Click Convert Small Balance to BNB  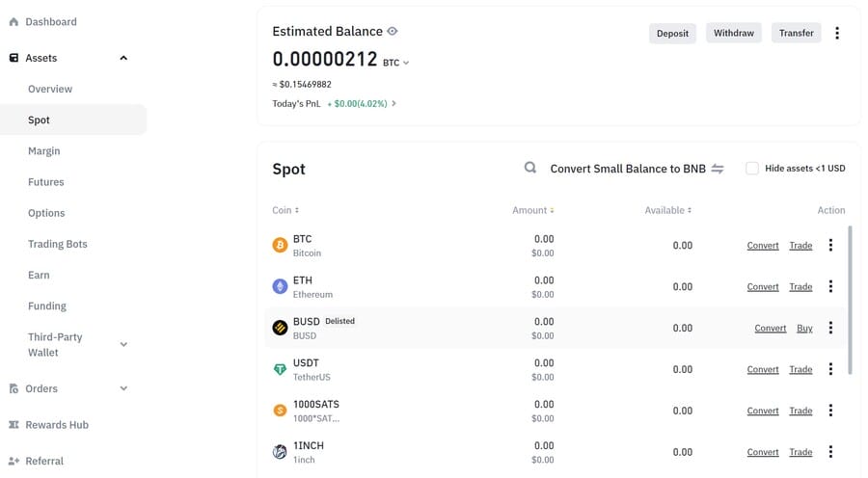[x=628, y=169]
